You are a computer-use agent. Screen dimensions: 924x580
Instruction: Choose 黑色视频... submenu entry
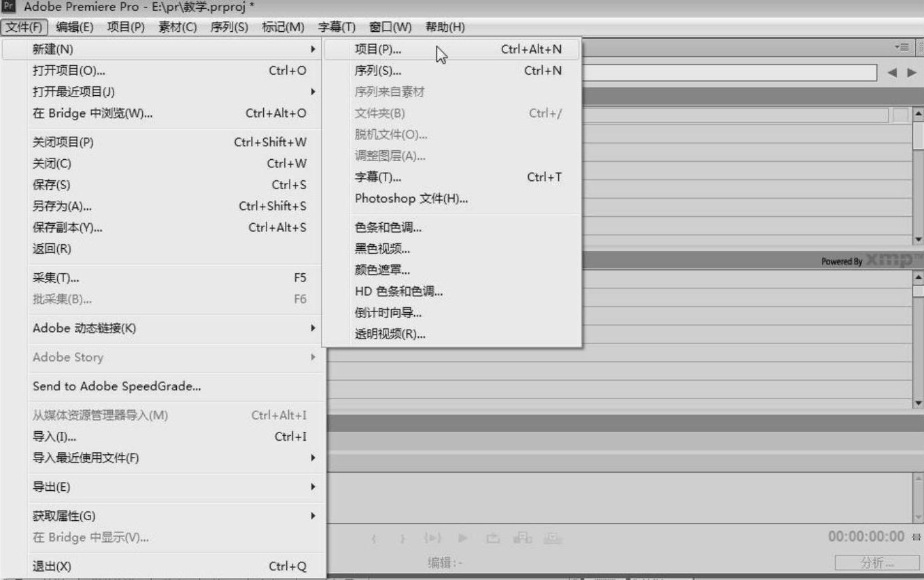(x=452, y=249)
